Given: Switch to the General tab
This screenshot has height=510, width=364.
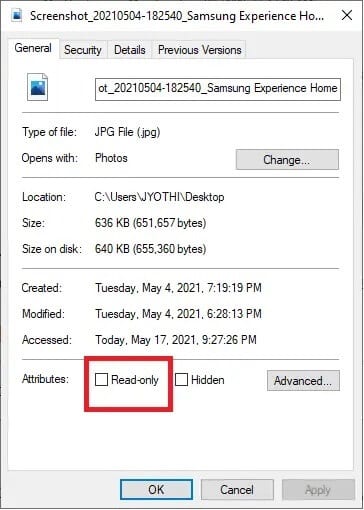Looking at the screenshot, I should [33, 48].
